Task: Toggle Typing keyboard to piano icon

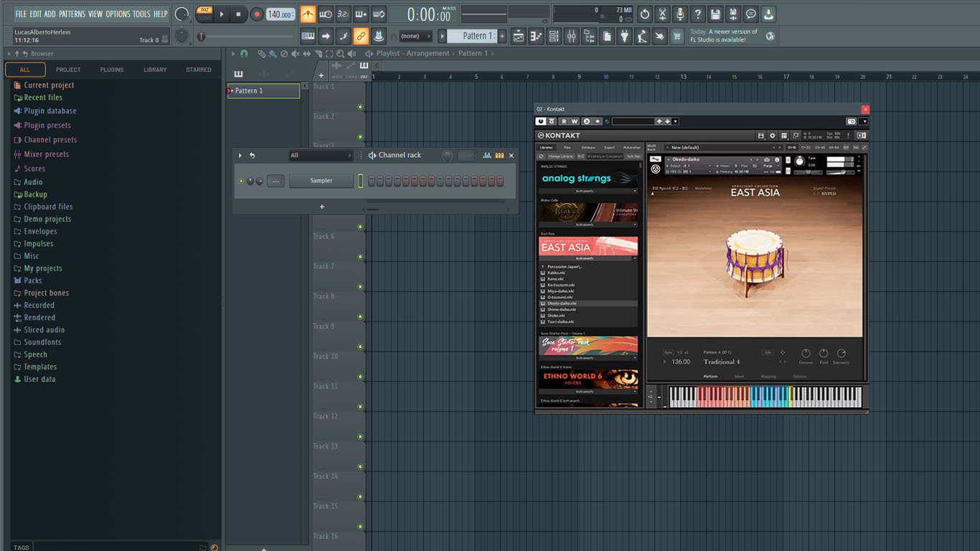Action: coord(308,36)
